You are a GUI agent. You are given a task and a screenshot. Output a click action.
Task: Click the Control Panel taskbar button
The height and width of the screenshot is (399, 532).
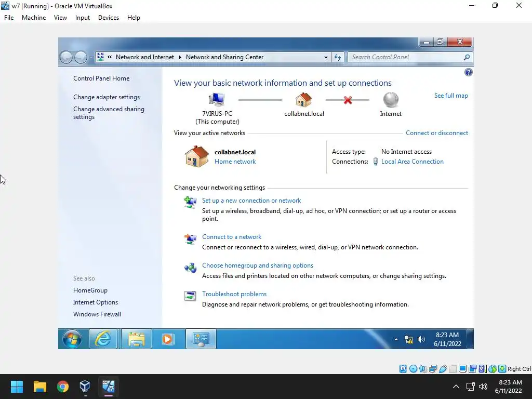201,339
